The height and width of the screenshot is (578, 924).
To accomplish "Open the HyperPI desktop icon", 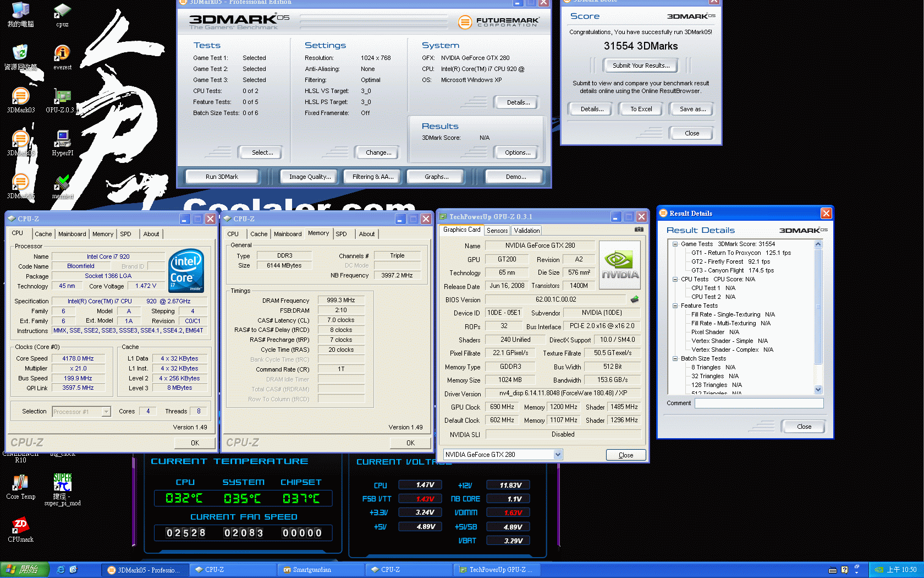I will (x=62, y=143).
